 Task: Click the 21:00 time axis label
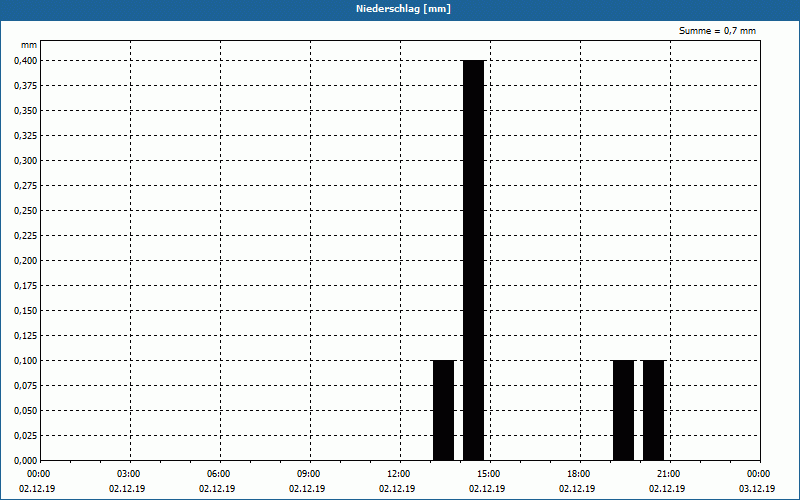669,474
